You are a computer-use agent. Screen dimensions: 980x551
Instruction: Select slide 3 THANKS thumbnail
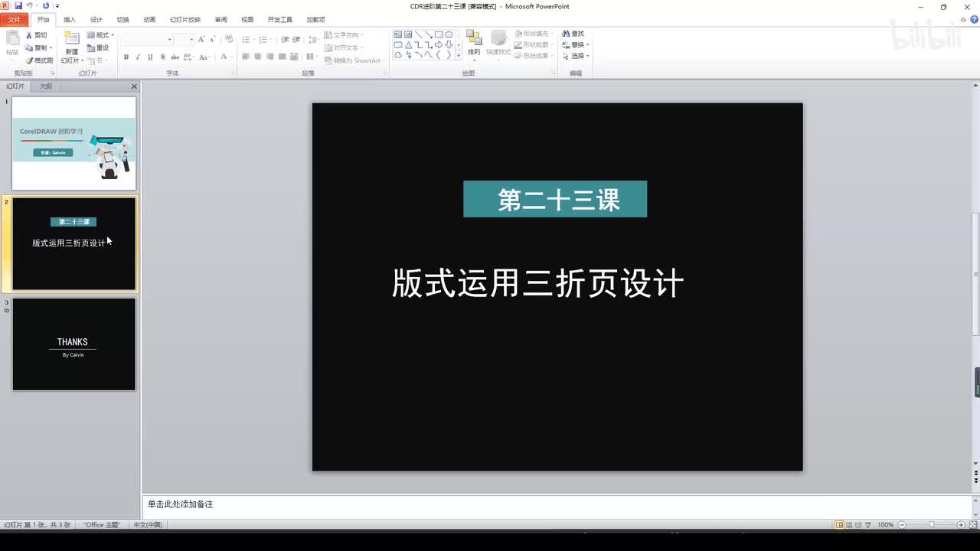[73, 344]
